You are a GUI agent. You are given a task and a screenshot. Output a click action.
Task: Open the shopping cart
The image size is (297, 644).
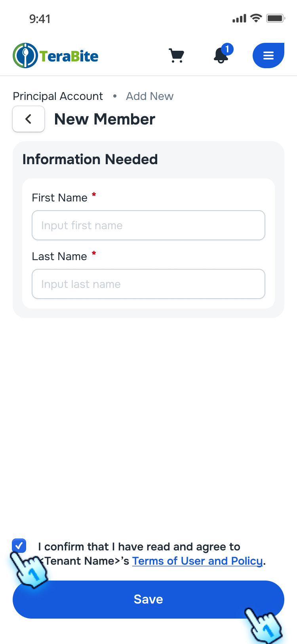click(176, 56)
